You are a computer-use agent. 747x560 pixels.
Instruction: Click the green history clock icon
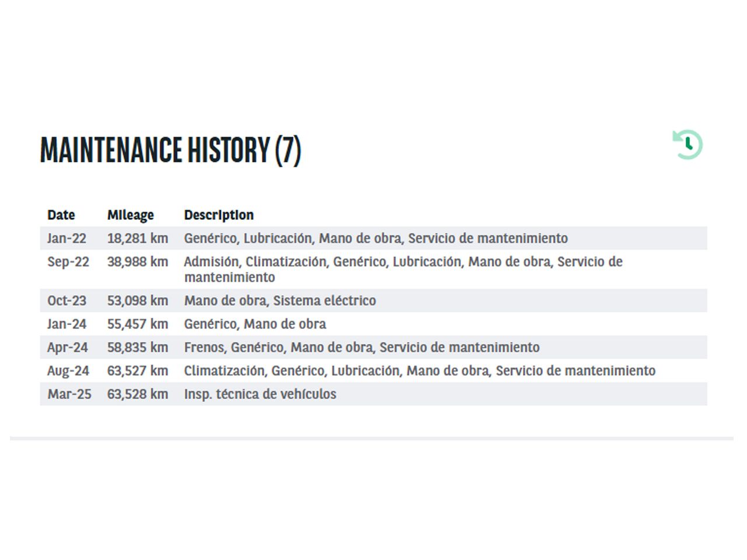(687, 144)
